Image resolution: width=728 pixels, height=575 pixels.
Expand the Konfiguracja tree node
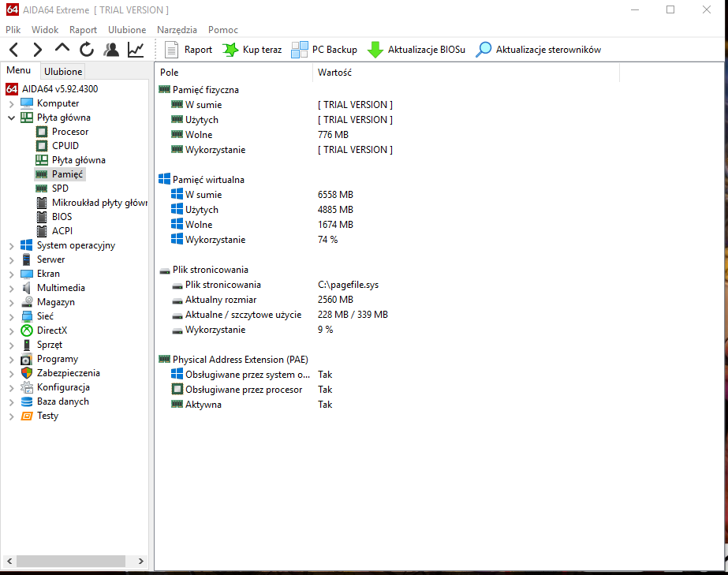point(12,388)
